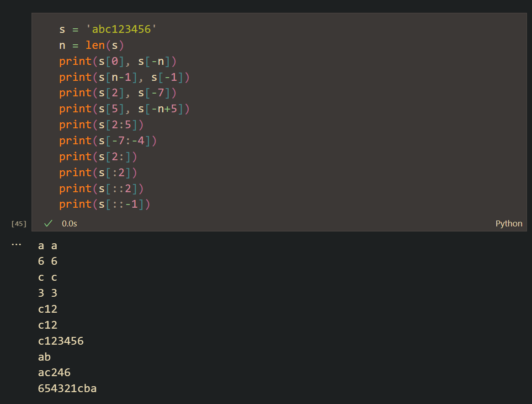Click the first output line "a a"
Image resolution: width=532 pixels, height=404 pixels.
coord(48,246)
